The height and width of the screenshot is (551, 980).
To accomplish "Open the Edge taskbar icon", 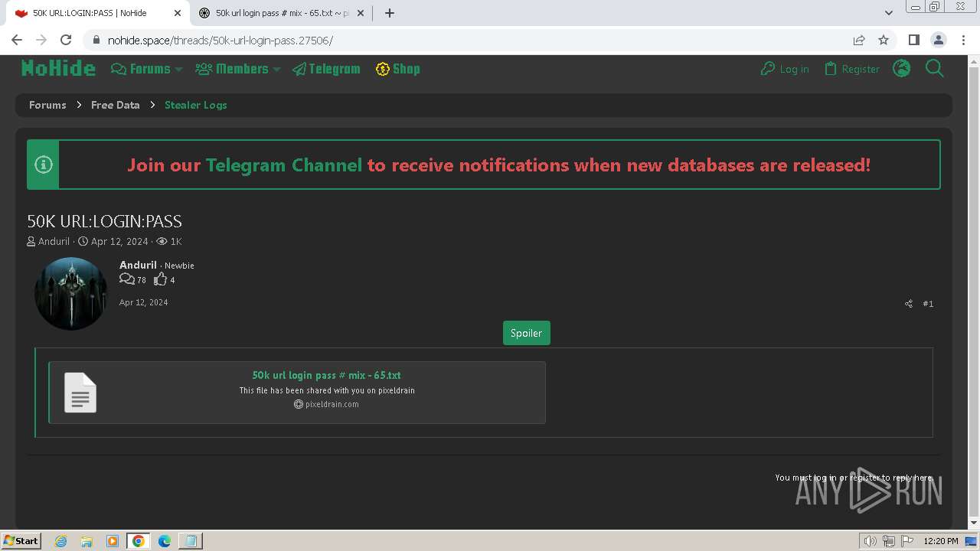I will [x=165, y=541].
